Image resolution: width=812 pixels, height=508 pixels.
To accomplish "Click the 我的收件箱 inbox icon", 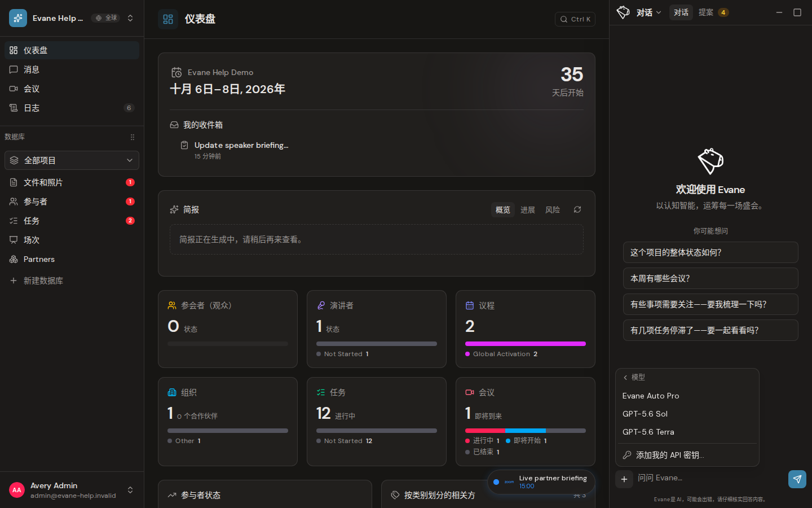I will click(x=174, y=125).
